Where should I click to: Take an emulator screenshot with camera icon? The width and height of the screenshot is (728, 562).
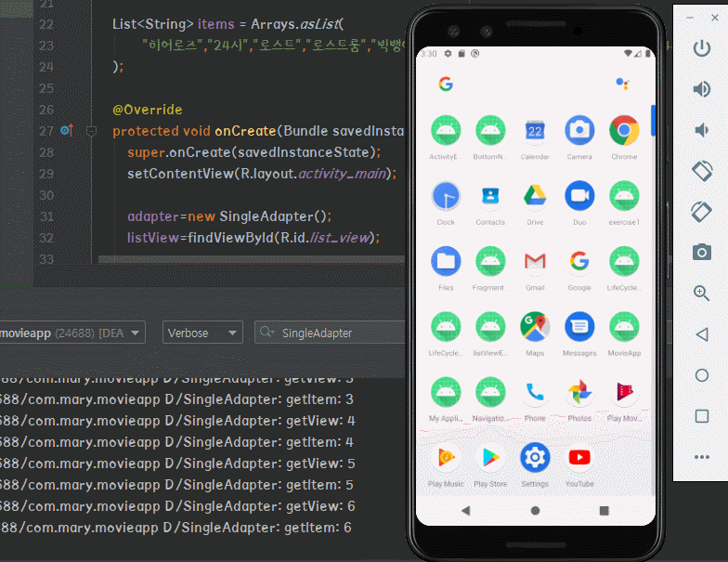point(702,253)
